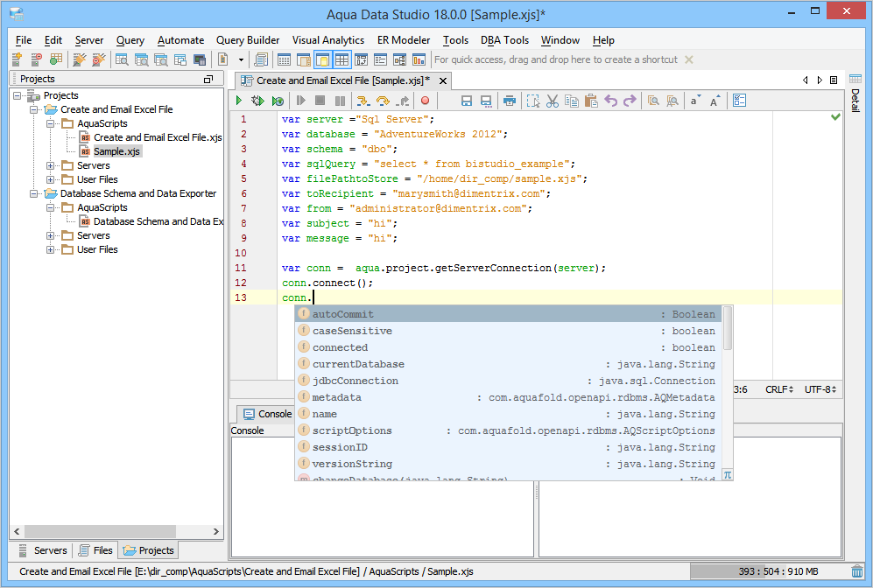
Task: Click the register server icon with plus sign
Action: [x=17, y=59]
